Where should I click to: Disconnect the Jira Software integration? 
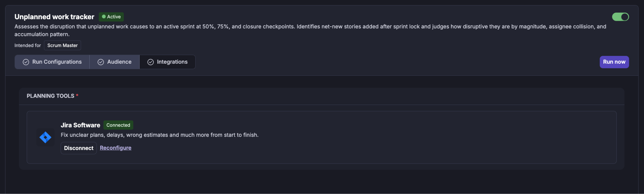click(79, 148)
